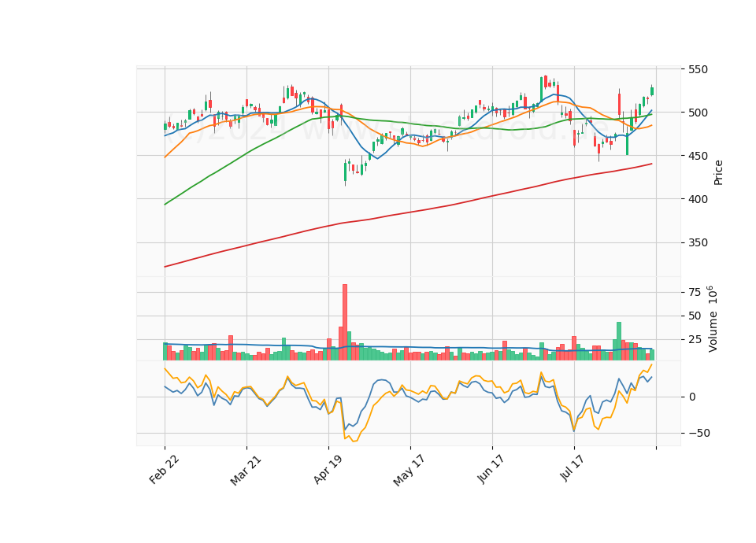Click the 500 price axis value
Screen dimensions: 756x543
click(699, 113)
